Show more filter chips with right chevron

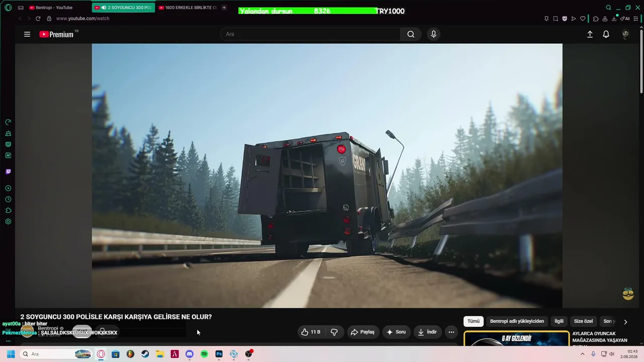[x=625, y=322]
